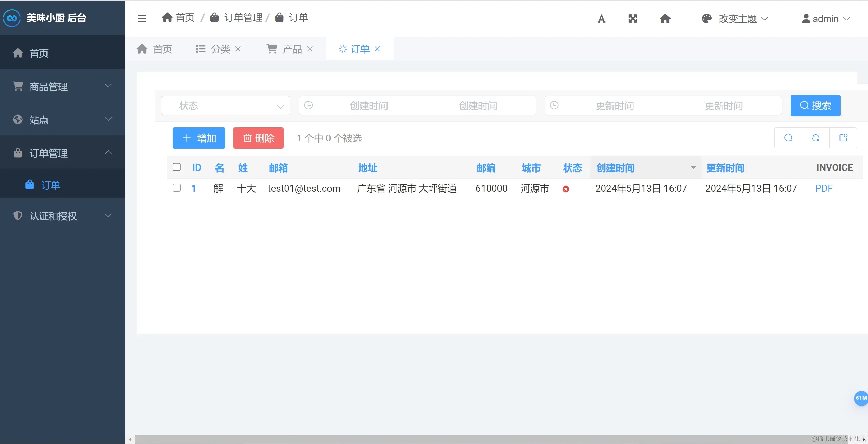The width and height of the screenshot is (868, 444).
Task: Click the export icon above the table
Action: 843,138
